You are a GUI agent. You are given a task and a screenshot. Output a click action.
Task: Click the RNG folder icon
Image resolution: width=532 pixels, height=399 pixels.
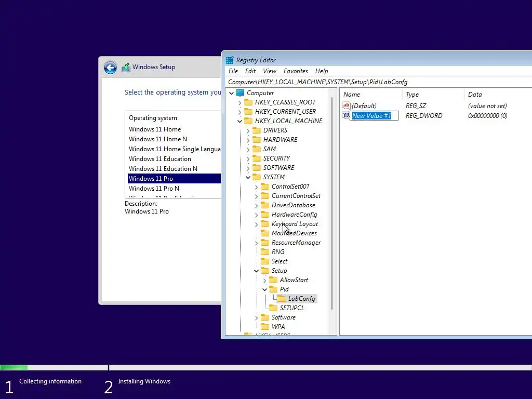(265, 252)
